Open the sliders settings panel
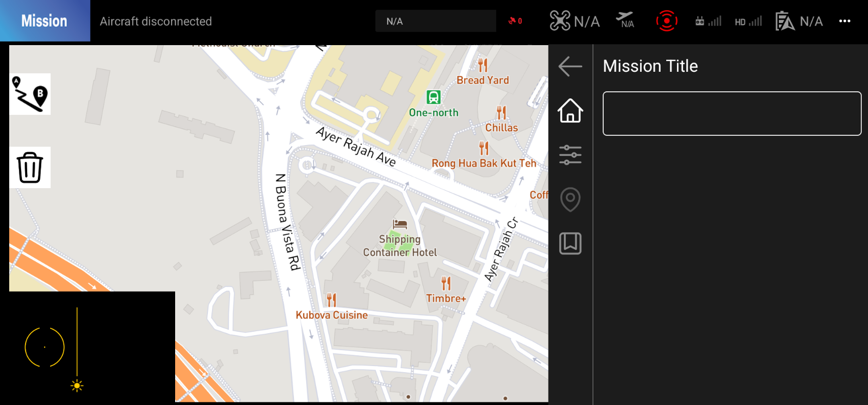868x405 pixels. pos(570,155)
